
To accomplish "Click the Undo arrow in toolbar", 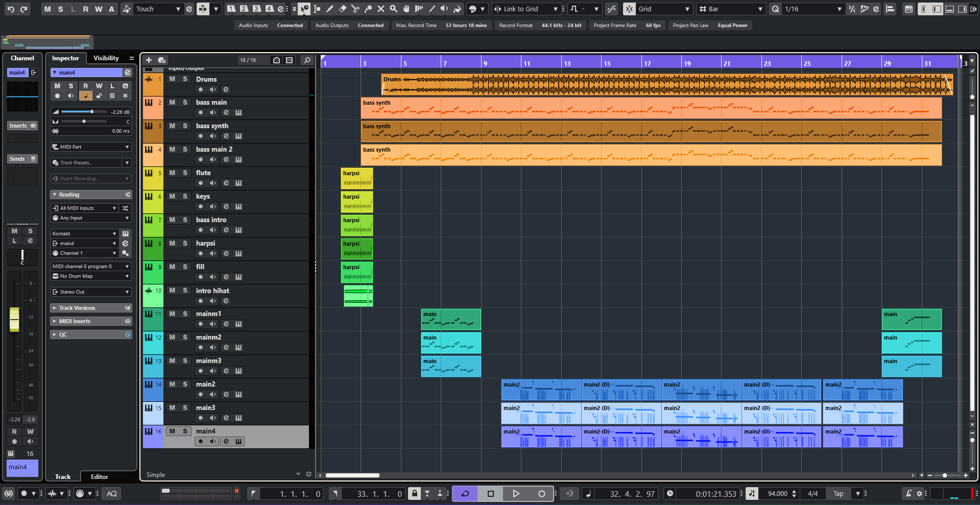I will pos(11,9).
